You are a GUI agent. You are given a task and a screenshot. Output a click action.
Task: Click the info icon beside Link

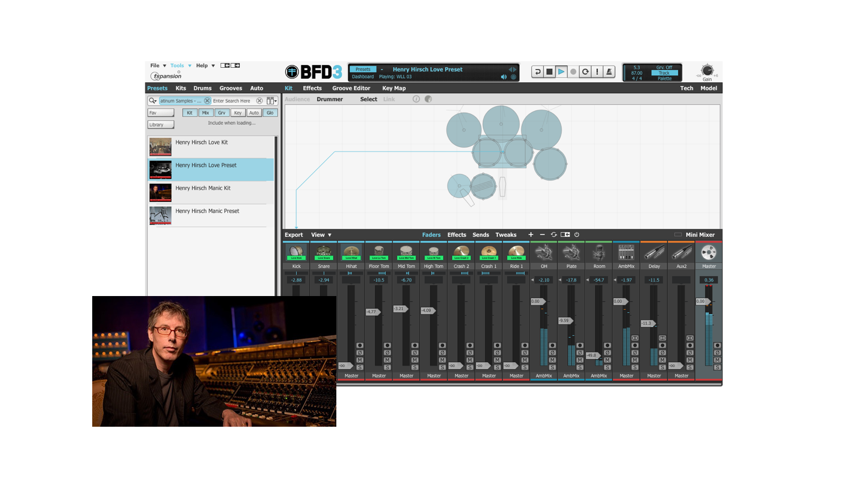click(x=416, y=99)
